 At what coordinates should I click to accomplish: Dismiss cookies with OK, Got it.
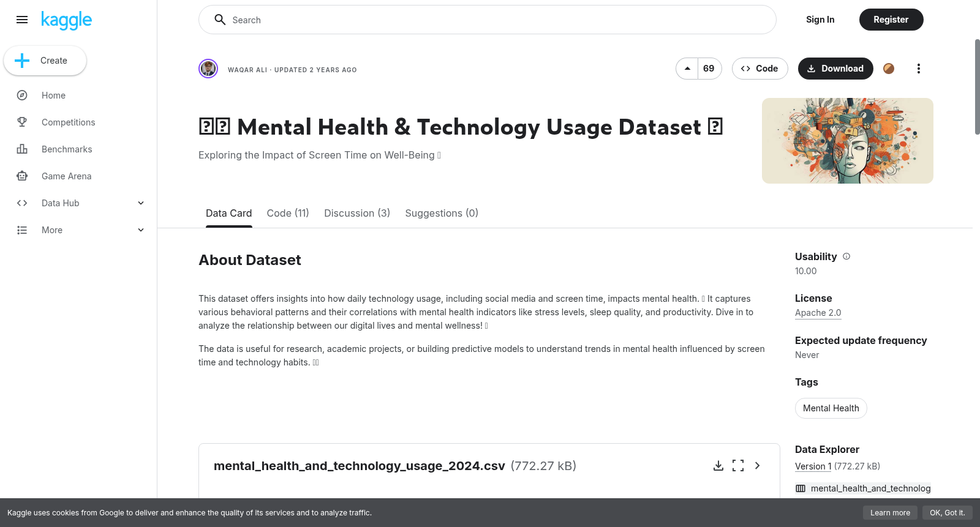(x=947, y=513)
